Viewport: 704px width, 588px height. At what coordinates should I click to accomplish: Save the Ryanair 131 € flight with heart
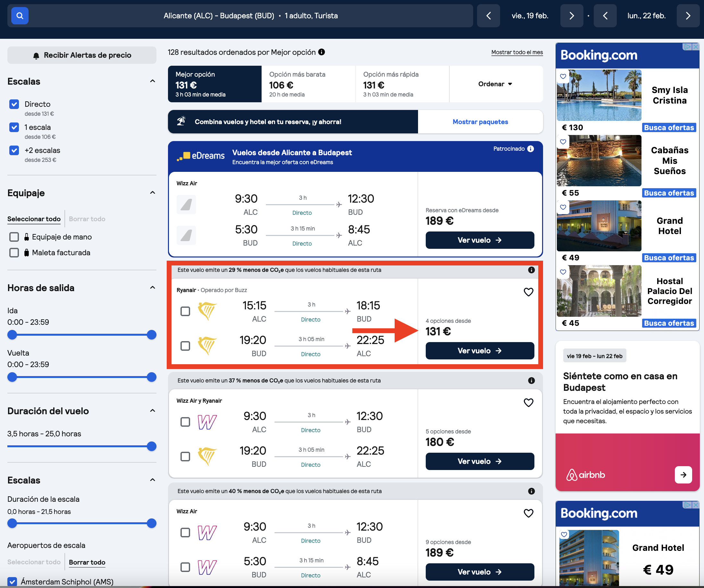[x=528, y=292]
